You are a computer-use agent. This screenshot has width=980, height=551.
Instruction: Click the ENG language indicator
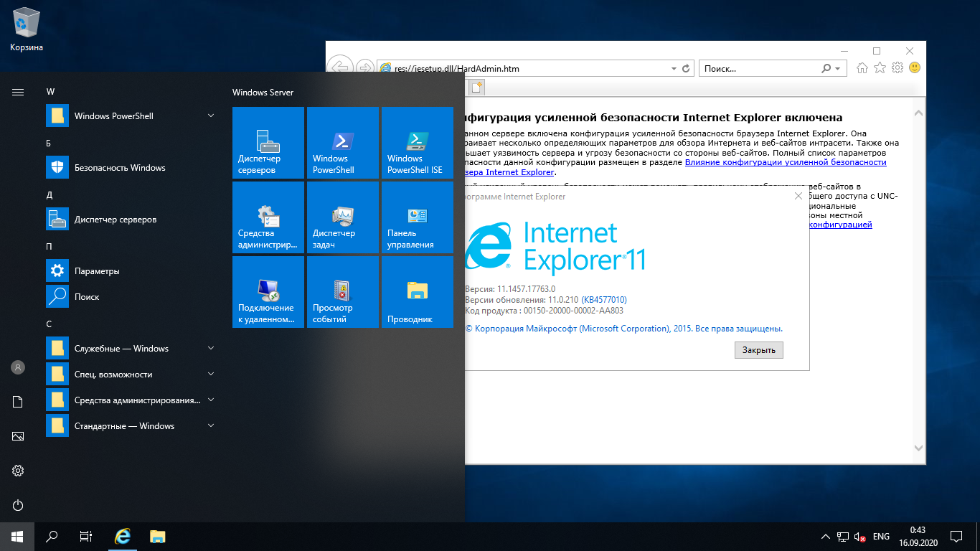point(881,537)
